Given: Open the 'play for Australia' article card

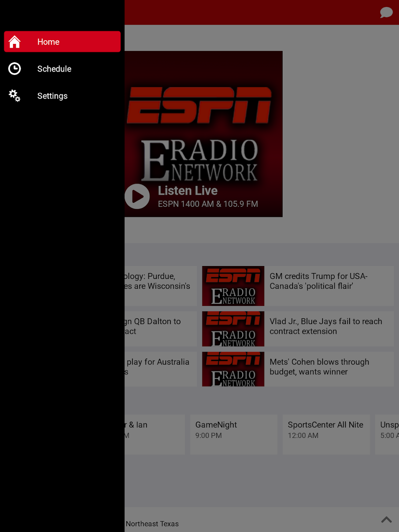Looking at the screenshot, I should click(x=161, y=369).
